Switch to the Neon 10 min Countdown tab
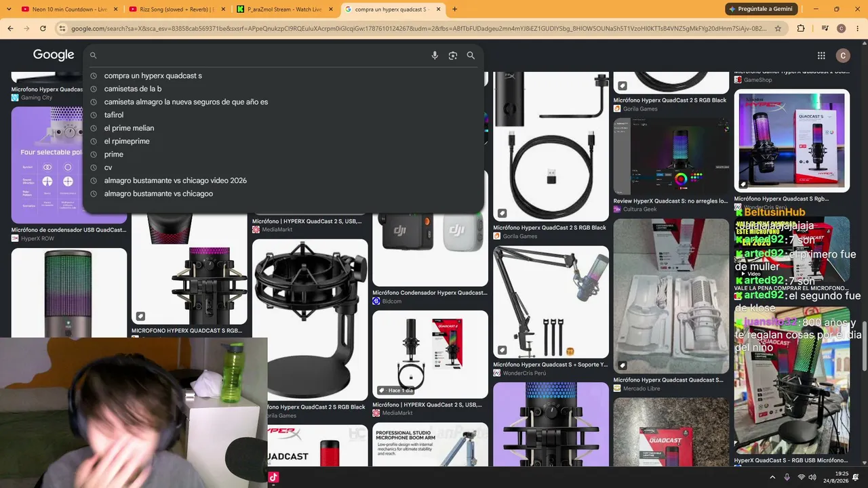This screenshot has height=488, width=868. (69, 9)
